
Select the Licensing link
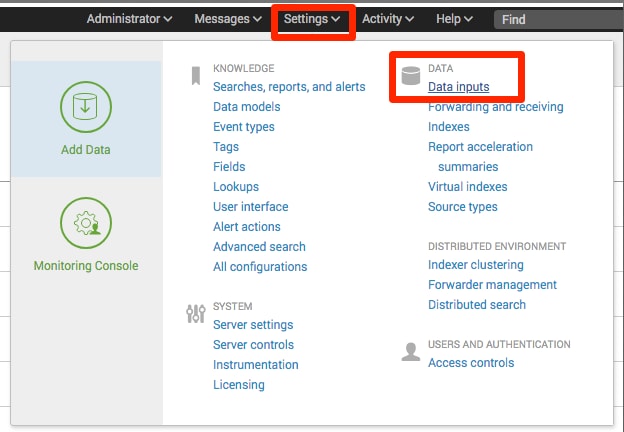pyautogui.click(x=239, y=385)
